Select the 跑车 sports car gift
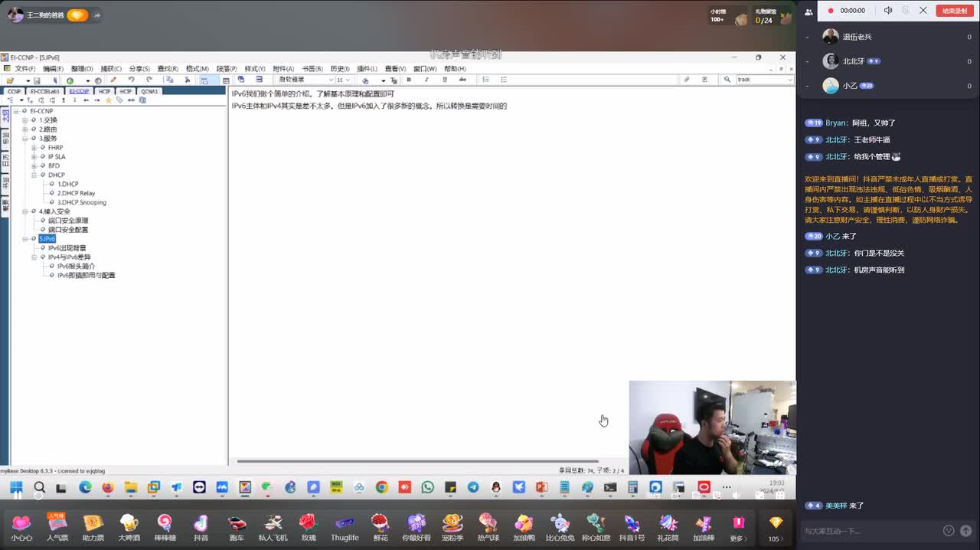This screenshot has height=550, width=980. coord(237,527)
